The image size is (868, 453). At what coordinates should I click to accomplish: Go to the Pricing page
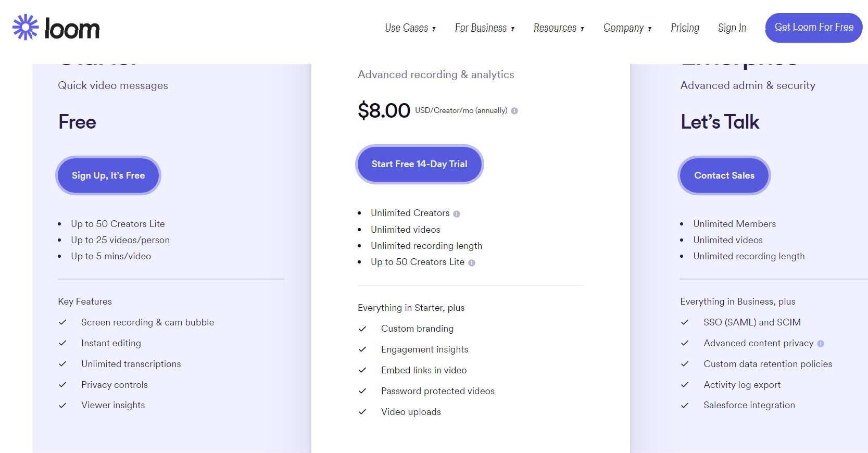point(685,28)
